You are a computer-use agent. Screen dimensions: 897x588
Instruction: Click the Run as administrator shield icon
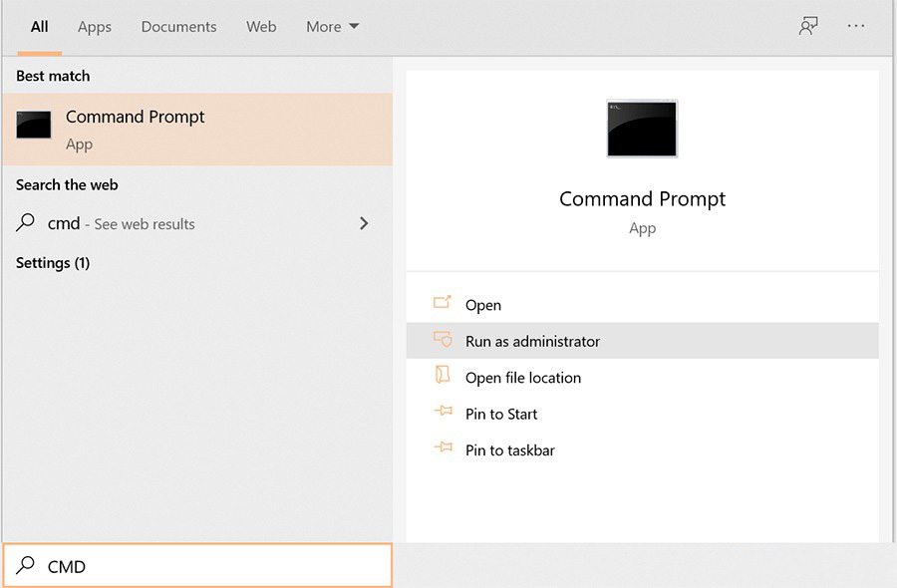pyautogui.click(x=443, y=339)
